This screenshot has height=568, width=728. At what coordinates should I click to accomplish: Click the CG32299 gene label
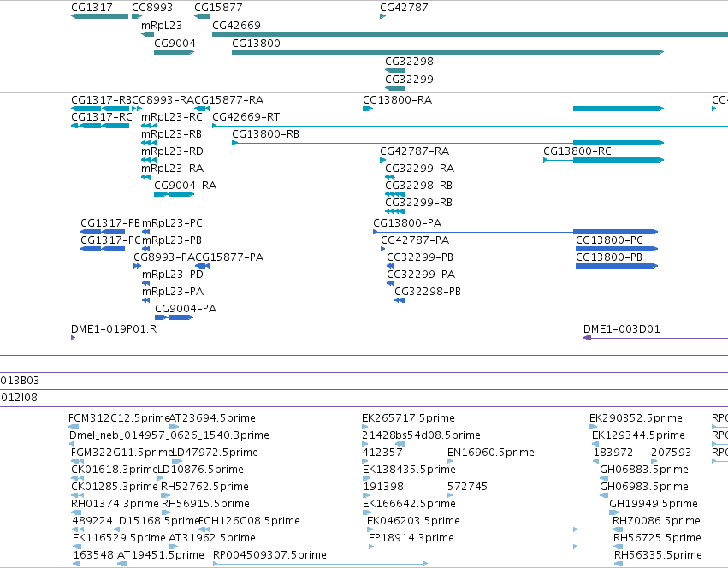[x=409, y=80]
